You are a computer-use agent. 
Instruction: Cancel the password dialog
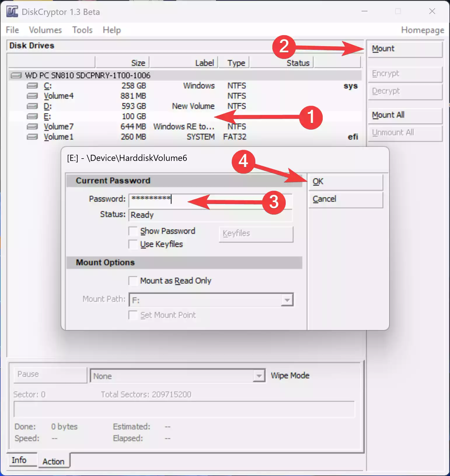[x=346, y=199]
